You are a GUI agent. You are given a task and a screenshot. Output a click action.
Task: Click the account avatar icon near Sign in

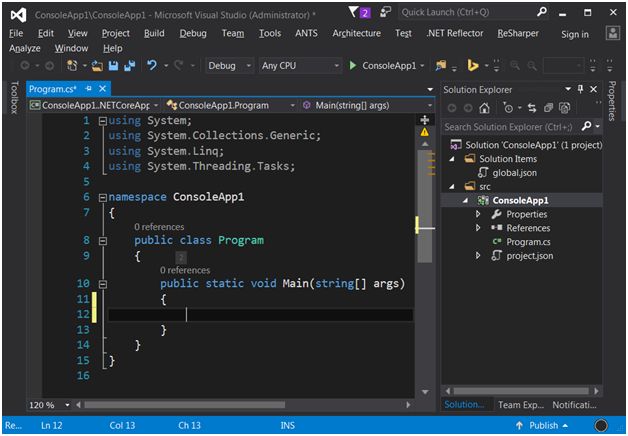[613, 34]
